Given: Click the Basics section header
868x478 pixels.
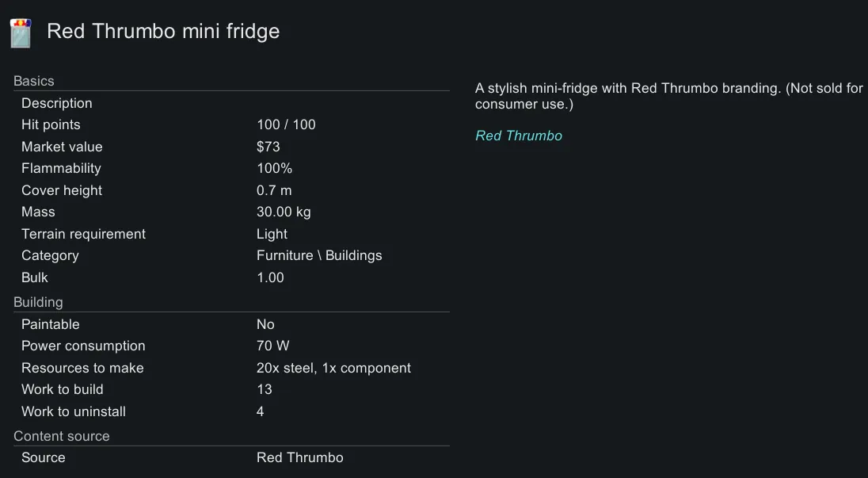Looking at the screenshot, I should pos(34,81).
